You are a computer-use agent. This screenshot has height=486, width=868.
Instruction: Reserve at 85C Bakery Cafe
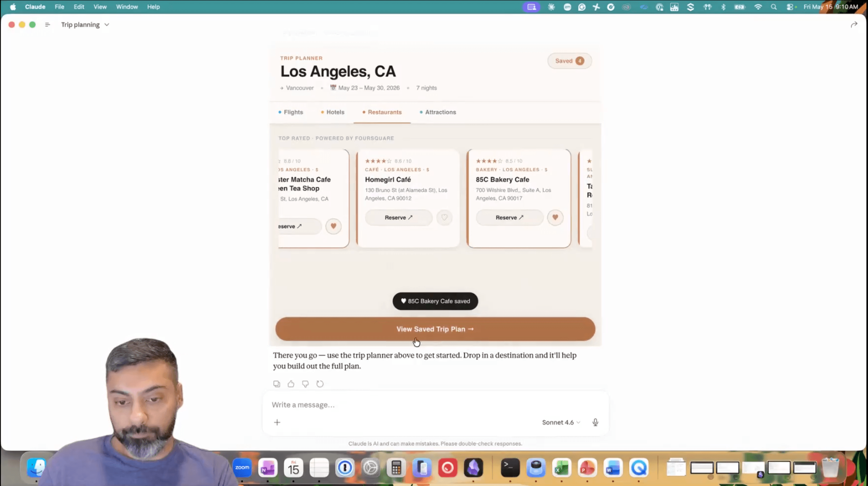tap(509, 217)
